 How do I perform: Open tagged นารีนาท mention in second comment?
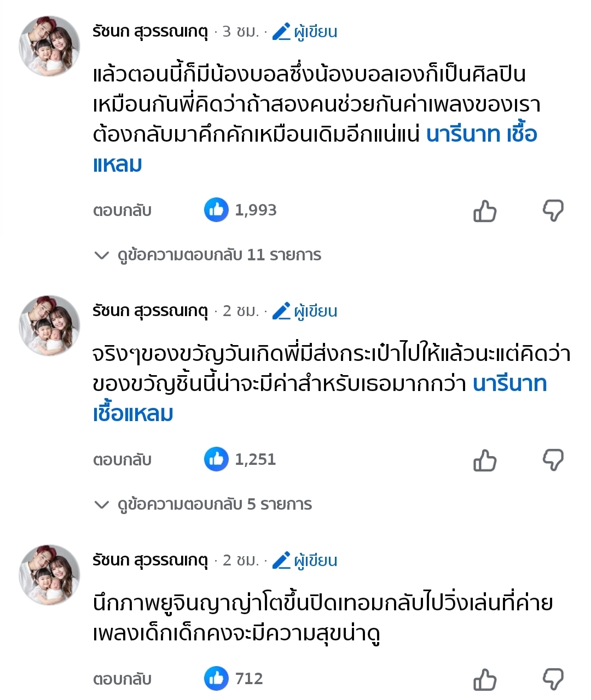[x=509, y=384]
